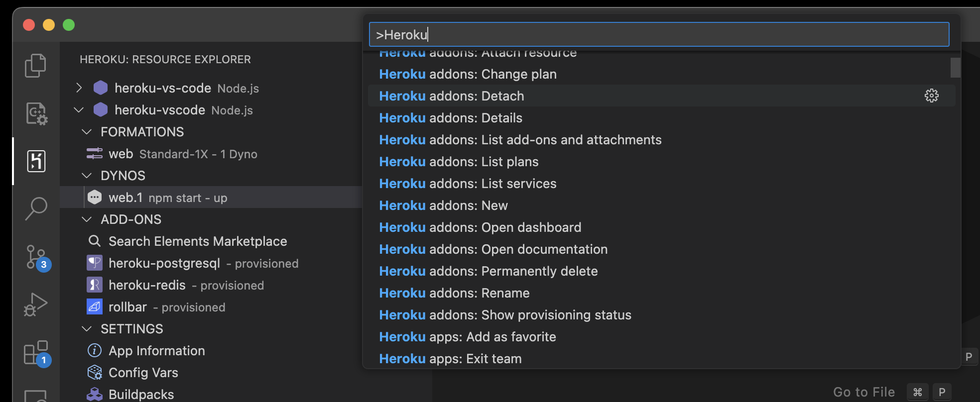Screen dimensions: 980x402
Task: Run Heroku apps: Exit team command
Action: 661,358
